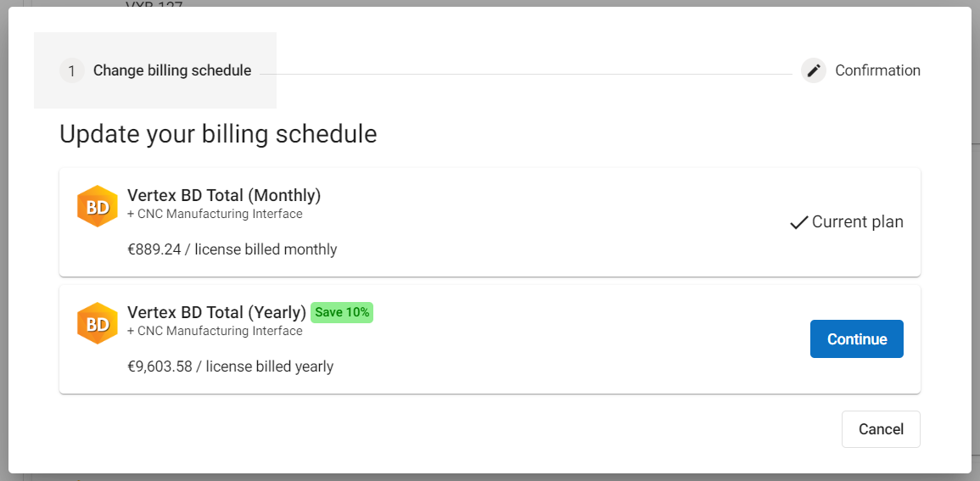Click the green Save 10% badge
This screenshot has height=481, width=980.
point(342,312)
